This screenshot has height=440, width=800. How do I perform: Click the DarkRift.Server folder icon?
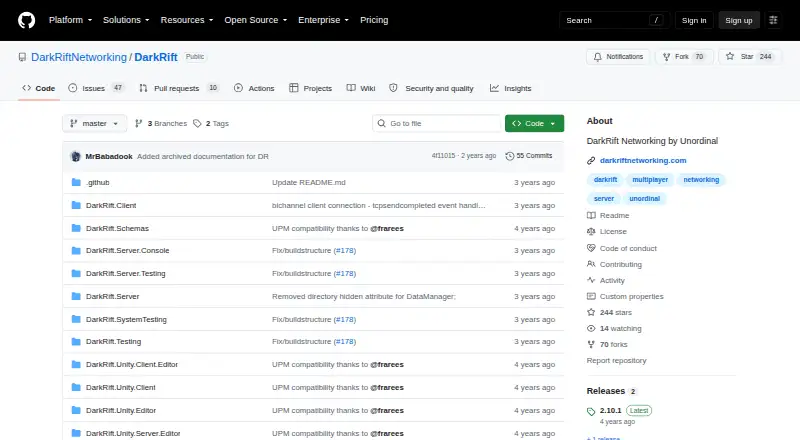(76, 296)
